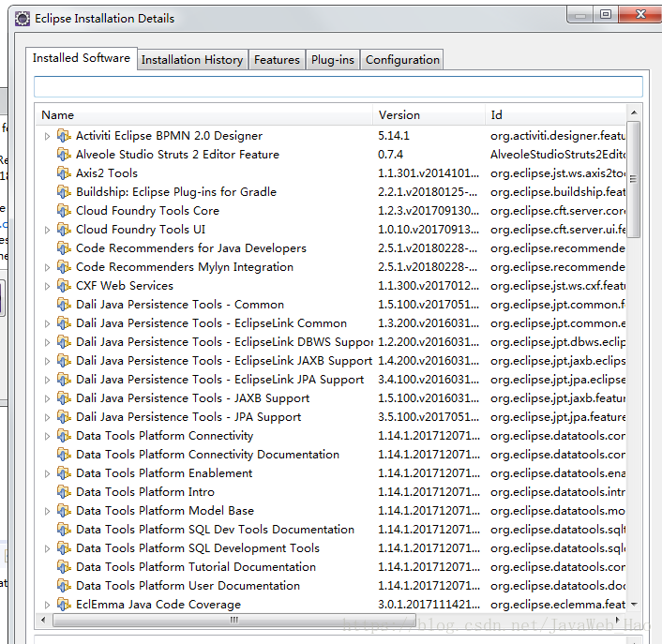Open the Configuration tab
Viewport: 662px width, 644px height.
point(402,59)
